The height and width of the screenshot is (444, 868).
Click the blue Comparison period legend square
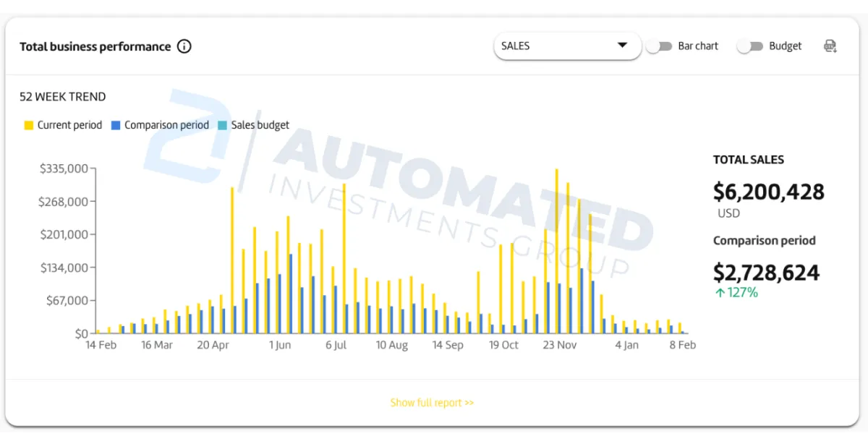click(116, 125)
